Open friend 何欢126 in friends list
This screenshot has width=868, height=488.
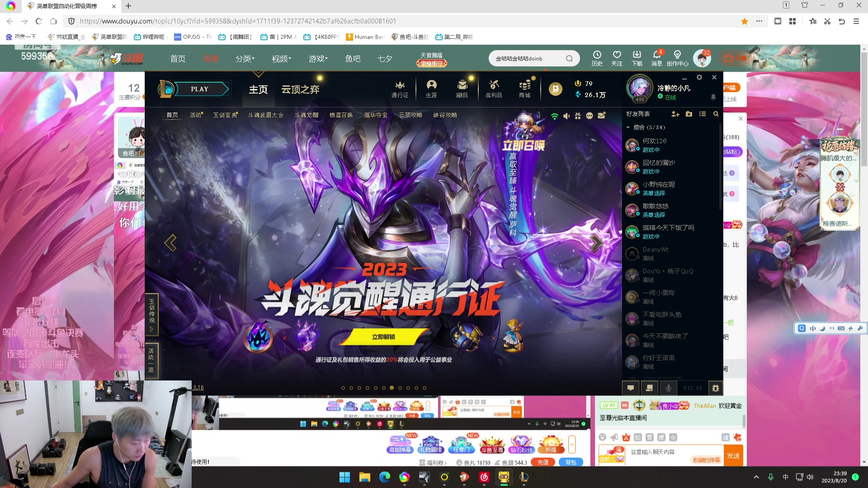pos(669,145)
